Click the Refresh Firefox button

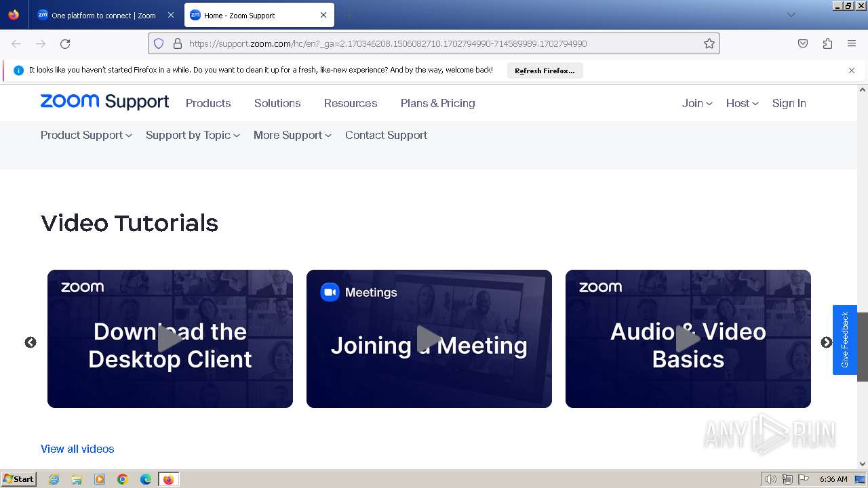[545, 70]
